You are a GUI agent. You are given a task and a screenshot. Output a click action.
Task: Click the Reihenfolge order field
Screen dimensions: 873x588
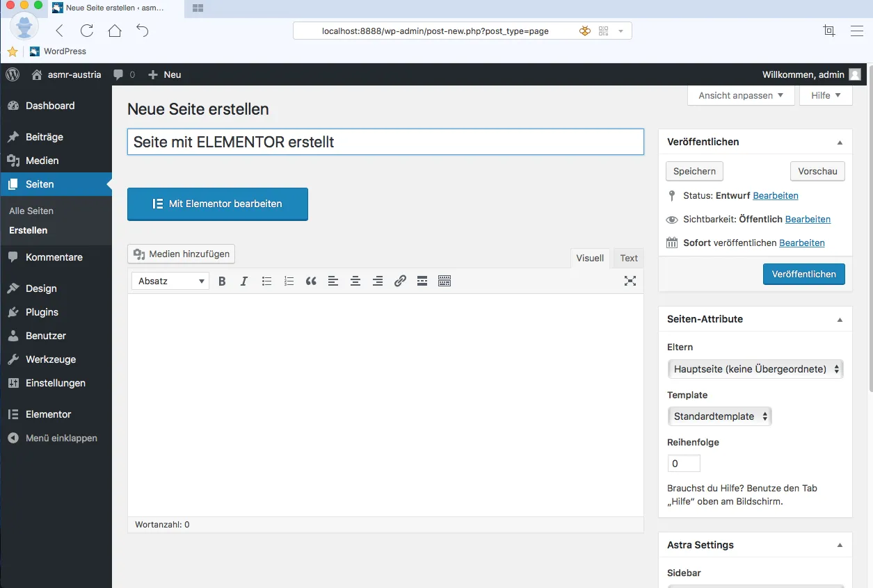pos(684,464)
